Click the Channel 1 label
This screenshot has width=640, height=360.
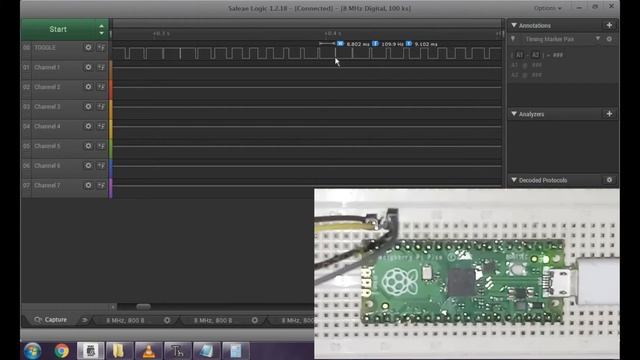(x=47, y=67)
